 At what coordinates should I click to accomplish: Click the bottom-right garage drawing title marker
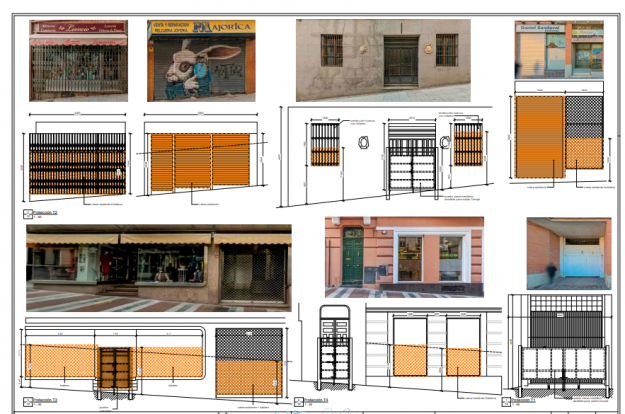tap(506, 401)
